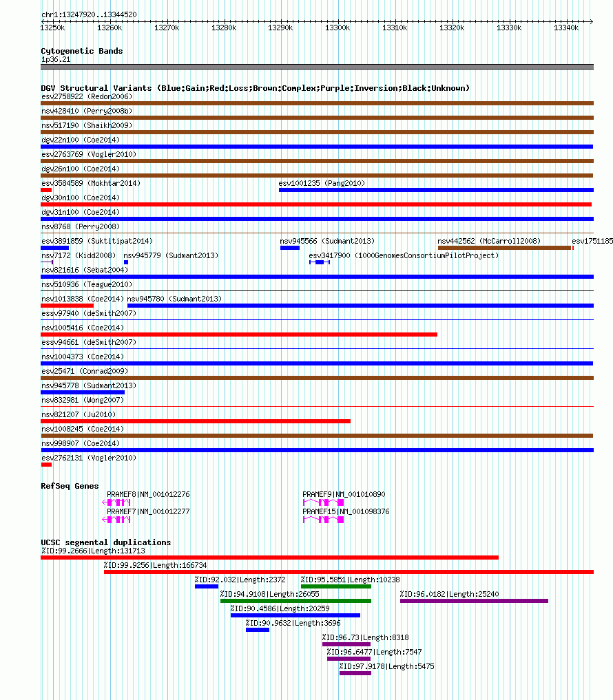The image size is (613, 700).
Task: Click the esv3891859 blue gain bar
Action: [55, 248]
